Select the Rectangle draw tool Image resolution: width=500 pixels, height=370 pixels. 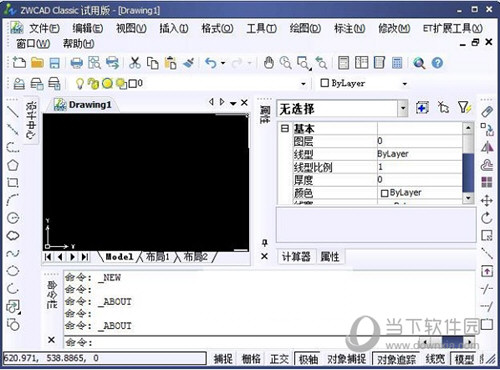click(x=13, y=182)
